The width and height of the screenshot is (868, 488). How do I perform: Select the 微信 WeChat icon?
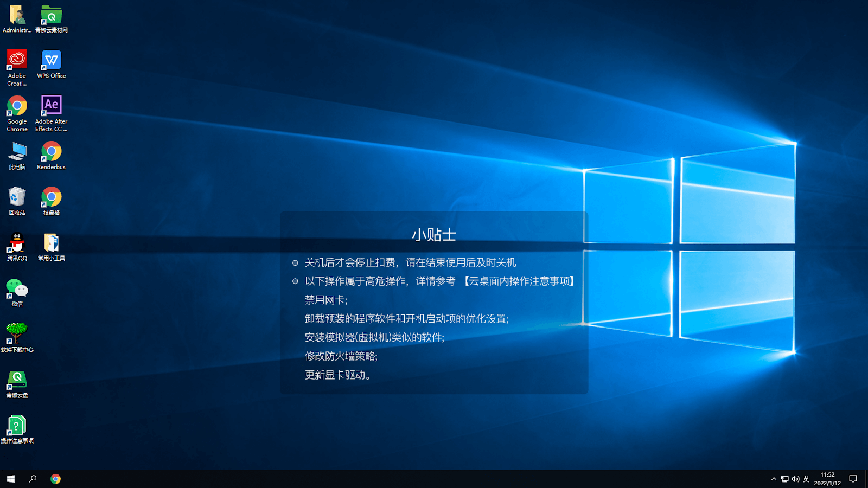point(17,293)
